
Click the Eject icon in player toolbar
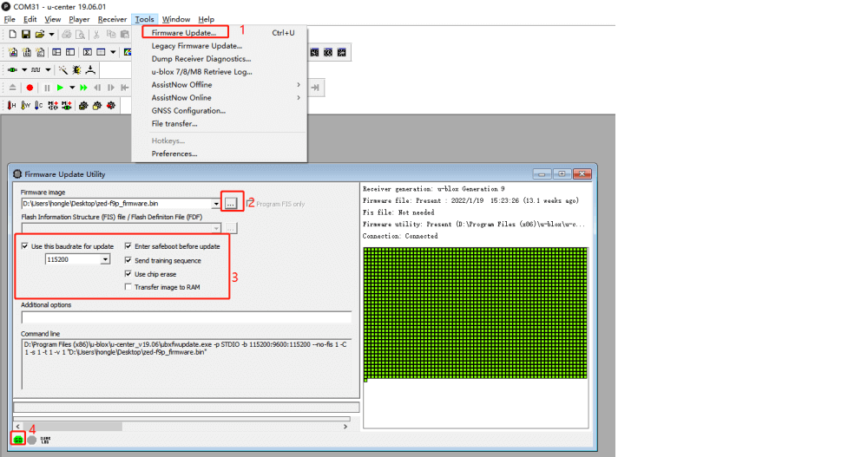(x=13, y=88)
